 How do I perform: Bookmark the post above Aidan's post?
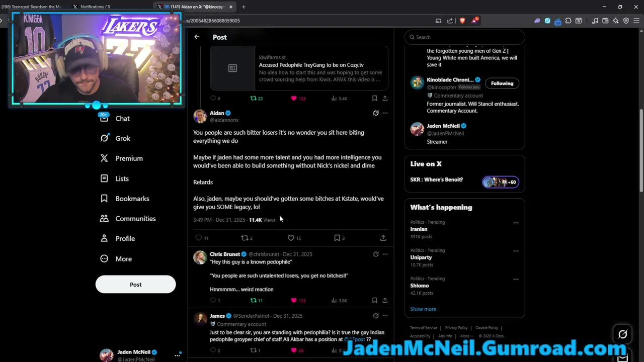click(x=374, y=99)
